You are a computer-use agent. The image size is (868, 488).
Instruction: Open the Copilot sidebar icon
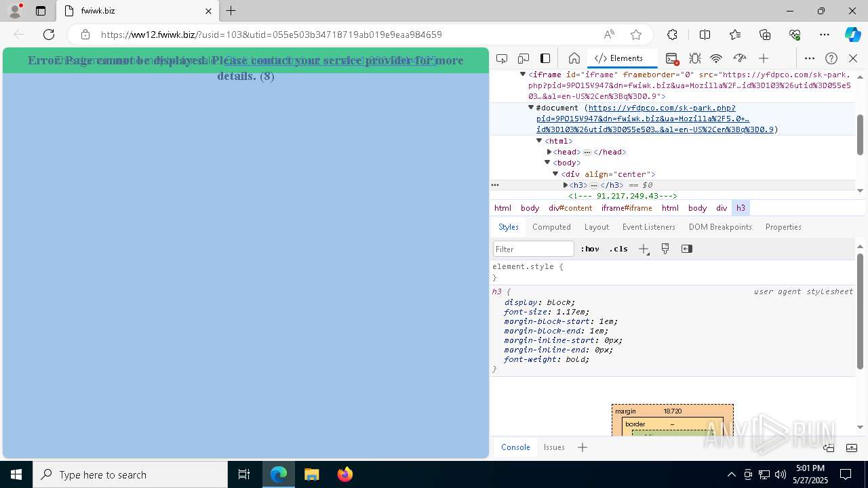852,35
